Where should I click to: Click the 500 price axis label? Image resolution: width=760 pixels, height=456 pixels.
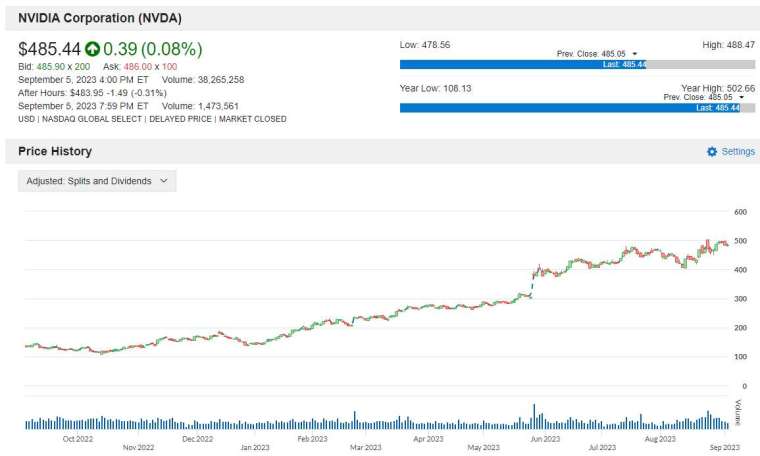pos(740,241)
